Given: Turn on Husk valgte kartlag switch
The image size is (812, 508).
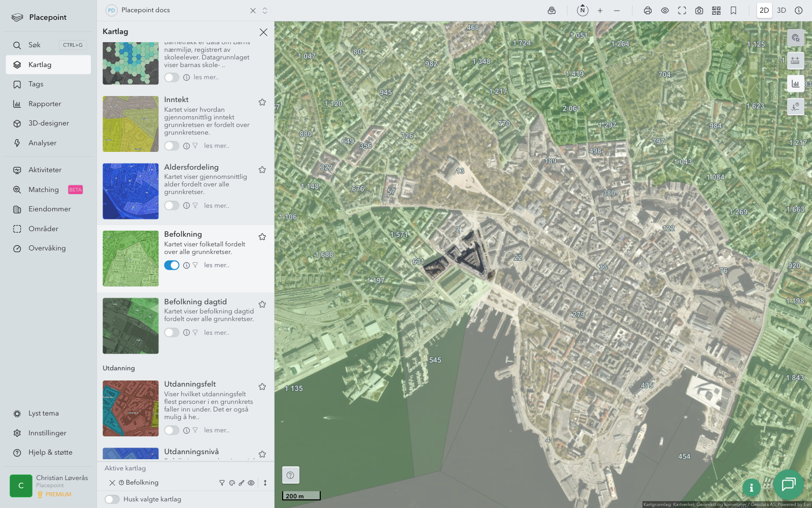Looking at the screenshot, I should click(x=112, y=499).
